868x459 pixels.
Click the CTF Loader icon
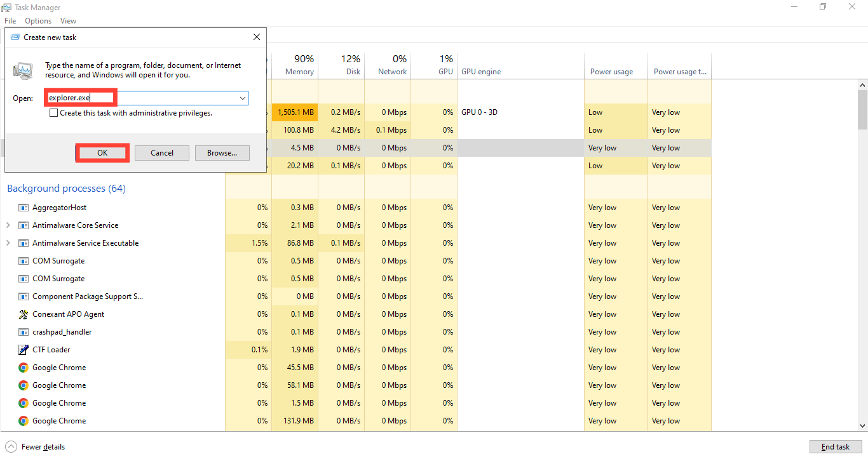point(24,350)
